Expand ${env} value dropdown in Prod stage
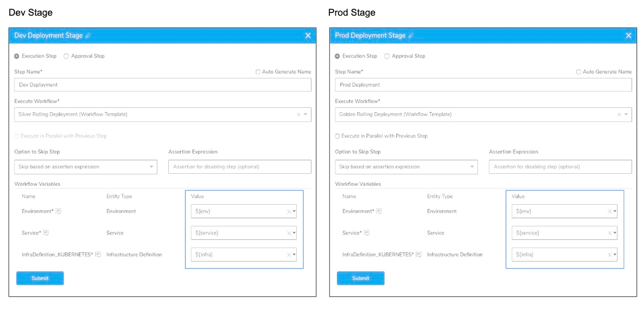Image resolution: width=644 pixels, height=313 pixels. click(x=615, y=211)
